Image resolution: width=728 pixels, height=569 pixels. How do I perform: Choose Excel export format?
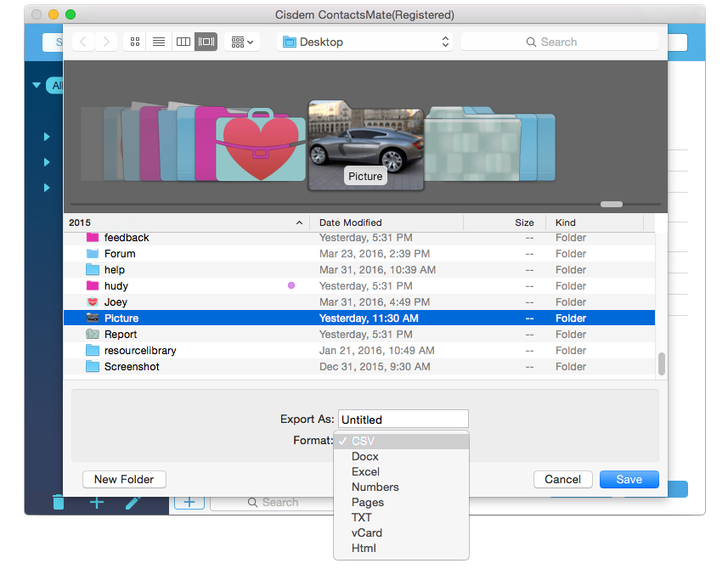click(402, 471)
